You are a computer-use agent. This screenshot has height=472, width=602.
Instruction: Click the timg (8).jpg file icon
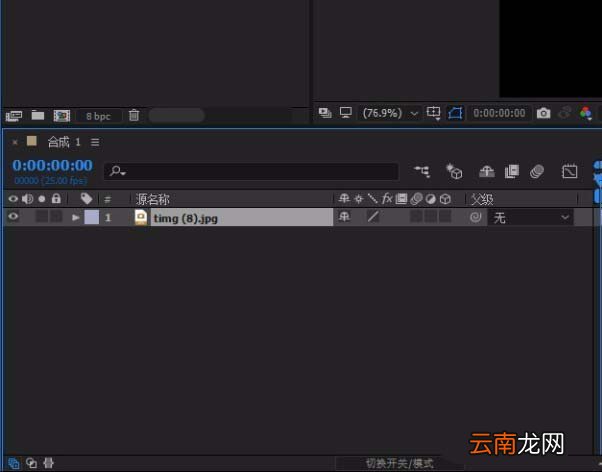coord(141,217)
